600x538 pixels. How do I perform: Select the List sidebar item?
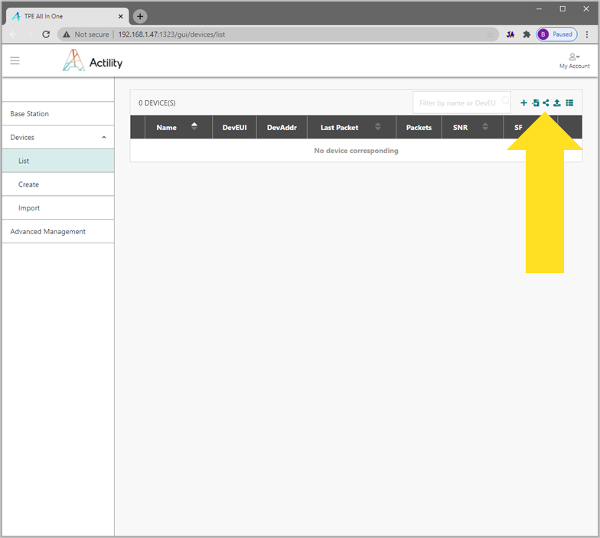tap(24, 161)
